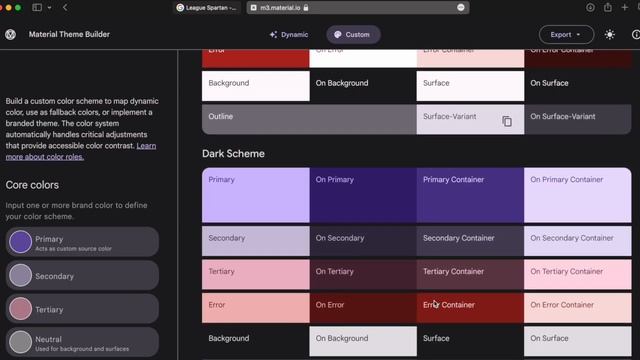Open the League Spartan browser tab
640x360 pixels.
(207, 7)
